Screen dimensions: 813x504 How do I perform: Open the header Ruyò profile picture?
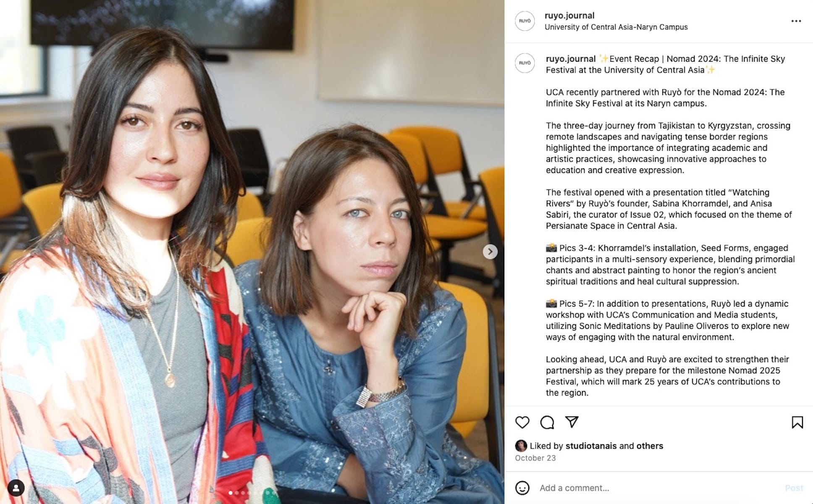tap(525, 21)
